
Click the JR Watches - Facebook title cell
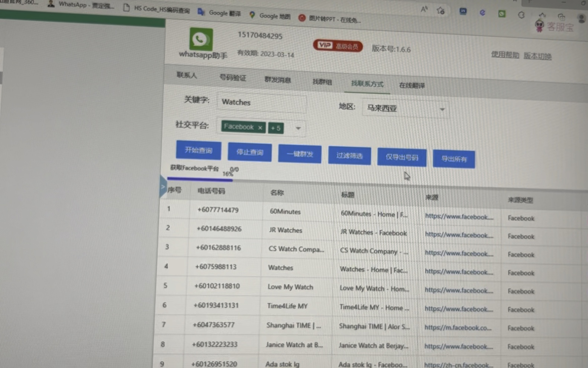[x=374, y=233]
